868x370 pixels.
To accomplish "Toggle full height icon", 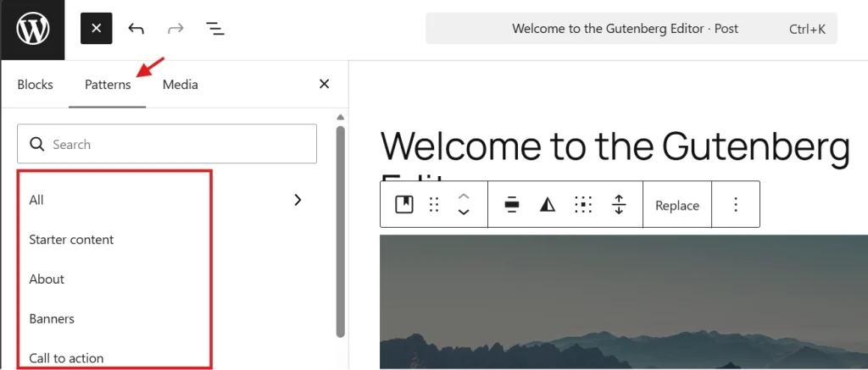I will coord(618,205).
